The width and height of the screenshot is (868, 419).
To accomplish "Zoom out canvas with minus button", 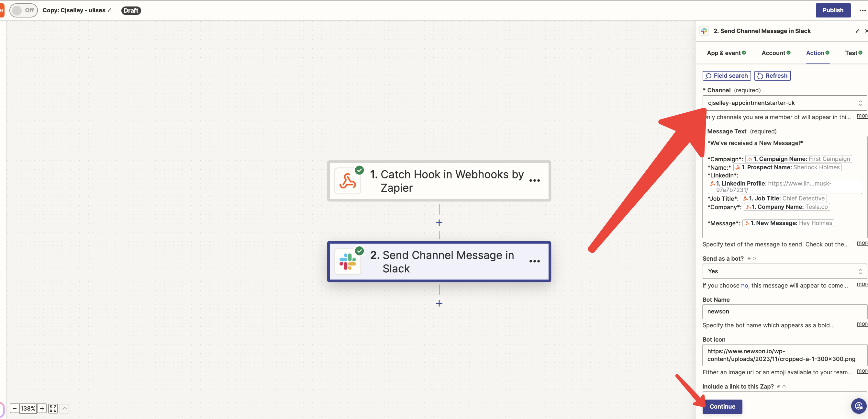I will point(15,409).
